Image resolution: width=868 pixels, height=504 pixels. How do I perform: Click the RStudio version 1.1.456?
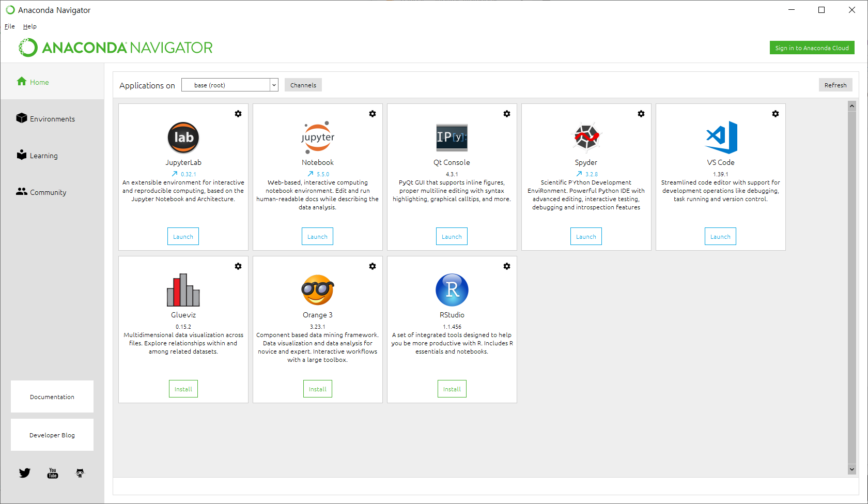coord(452,327)
